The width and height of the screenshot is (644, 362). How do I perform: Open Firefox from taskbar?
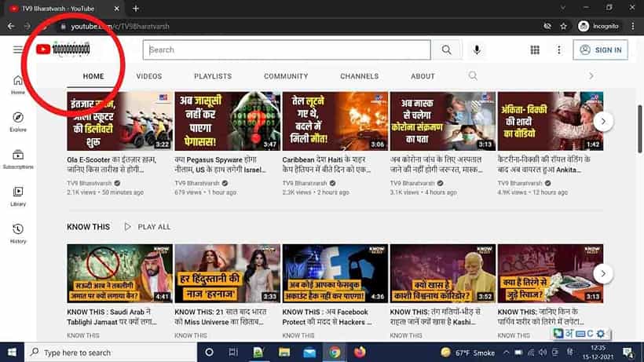point(360,352)
